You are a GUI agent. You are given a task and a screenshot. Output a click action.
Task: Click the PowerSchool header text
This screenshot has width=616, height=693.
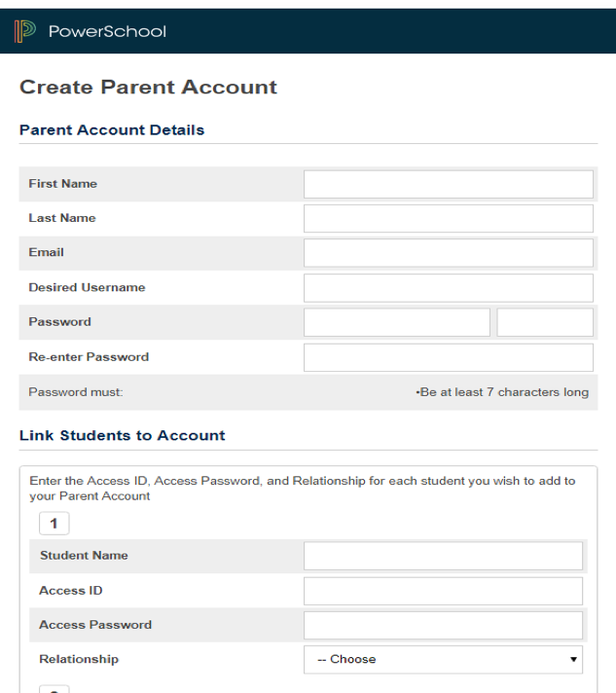pyautogui.click(x=107, y=31)
